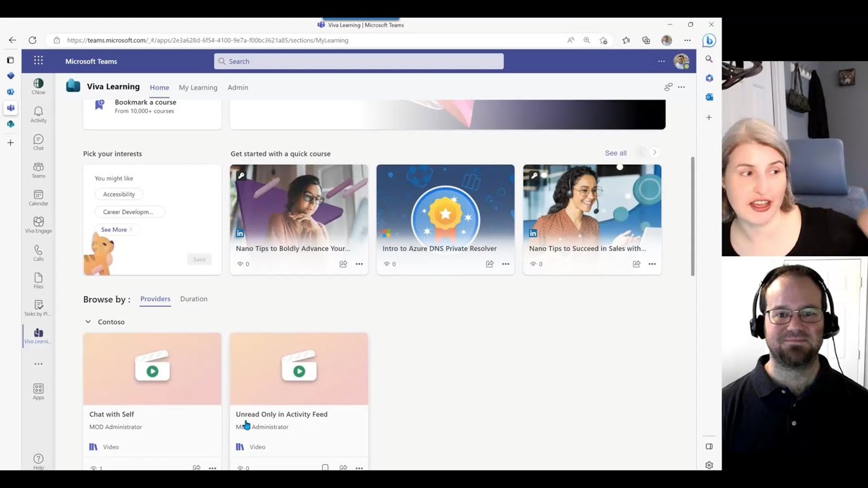Image resolution: width=868 pixels, height=488 pixels.
Task: Open Teams settings and more menu in header
Action: pyautogui.click(x=661, y=61)
